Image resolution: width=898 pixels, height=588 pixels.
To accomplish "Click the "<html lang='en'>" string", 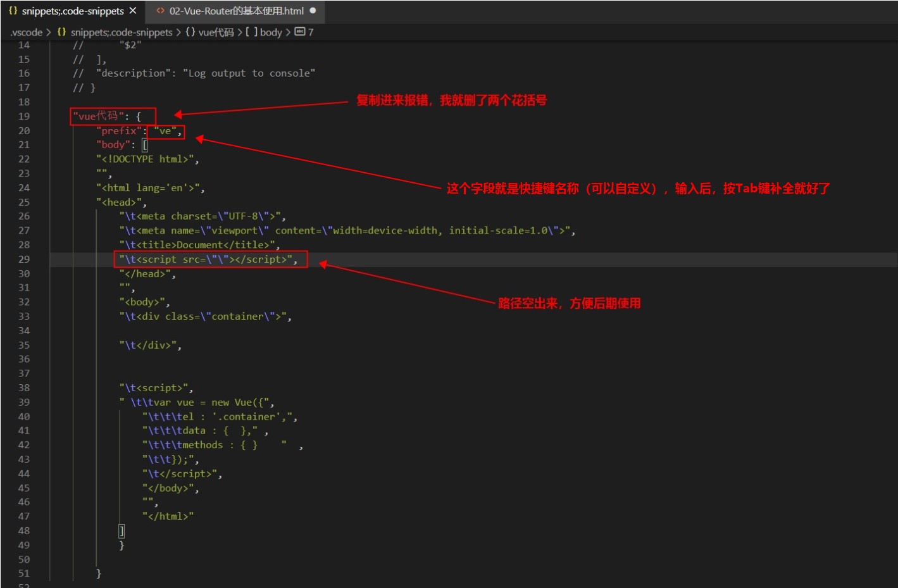I will coord(147,188).
